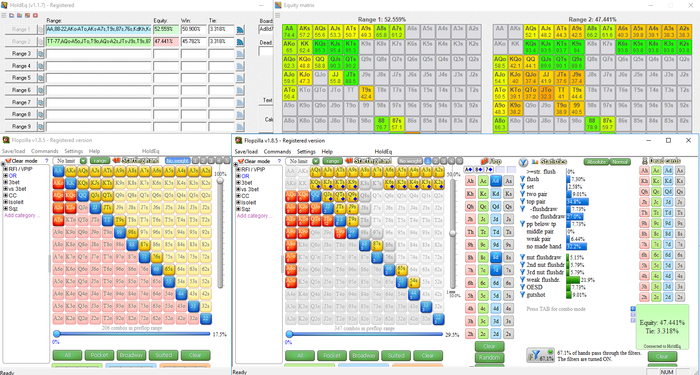The height and width of the screenshot is (375, 700).
Task: Open HoldEq menu in front Flopzilla
Action: pyautogui.click(x=383, y=152)
